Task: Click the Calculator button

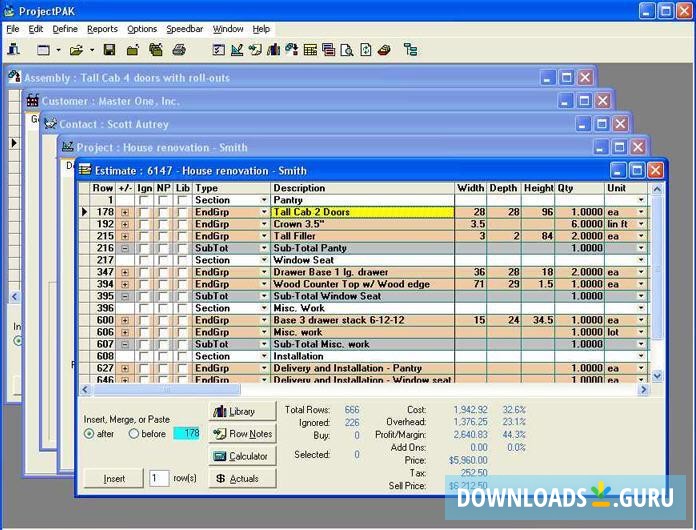Action: [241, 456]
